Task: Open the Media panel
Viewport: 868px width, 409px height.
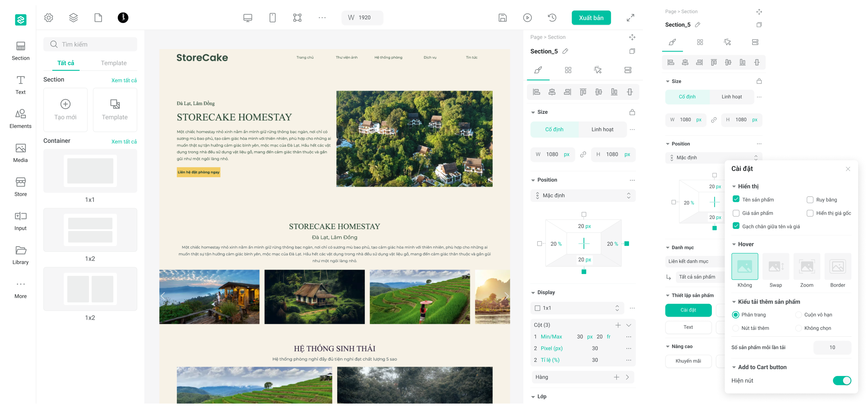Action: point(20,153)
